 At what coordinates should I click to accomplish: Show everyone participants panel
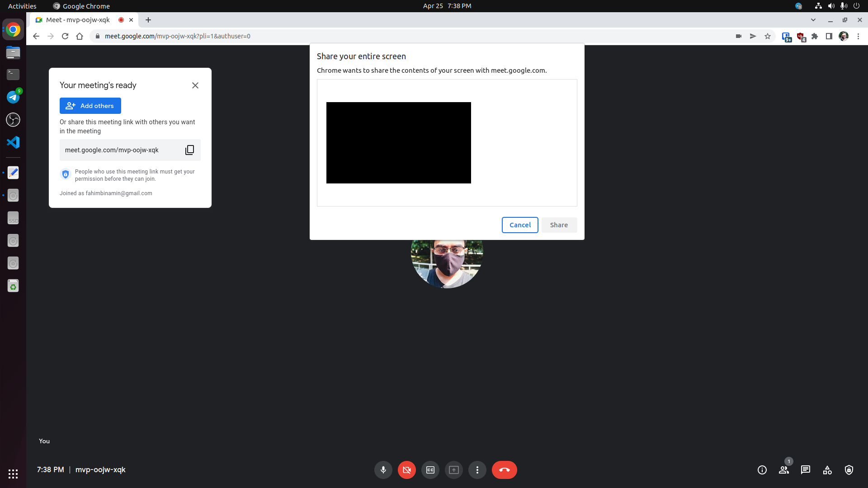pyautogui.click(x=783, y=470)
